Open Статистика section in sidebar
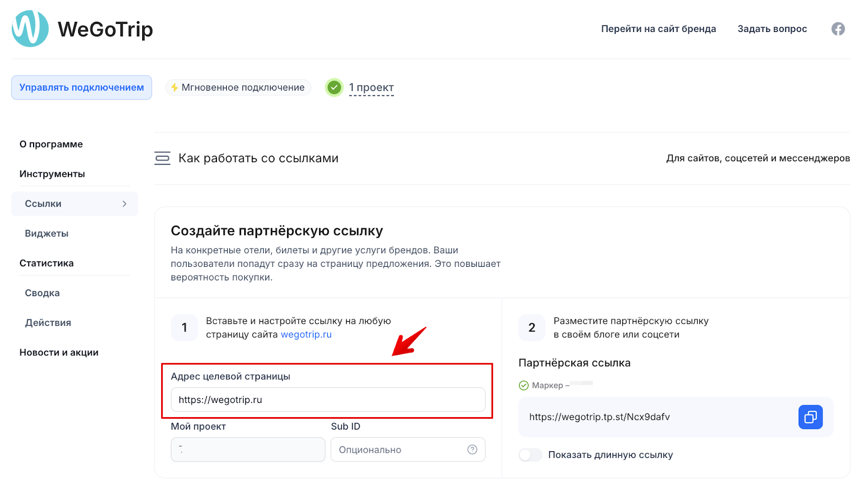The width and height of the screenshot is (868, 486). point(47,264)
